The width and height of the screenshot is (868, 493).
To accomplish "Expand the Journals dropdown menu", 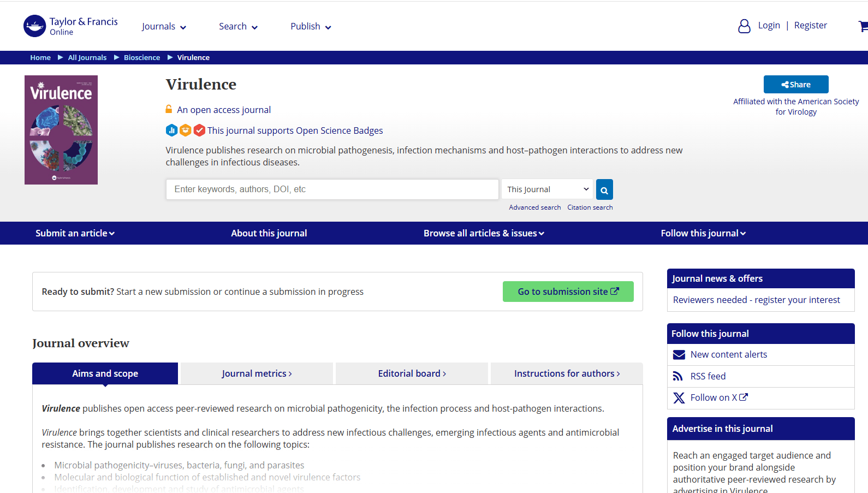I will pos(164,26).
